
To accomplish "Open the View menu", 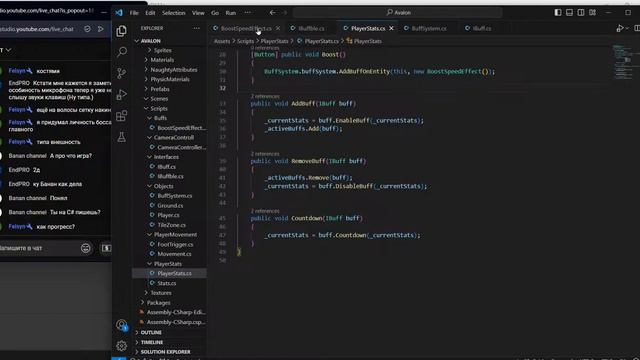I will coord(198,13).
